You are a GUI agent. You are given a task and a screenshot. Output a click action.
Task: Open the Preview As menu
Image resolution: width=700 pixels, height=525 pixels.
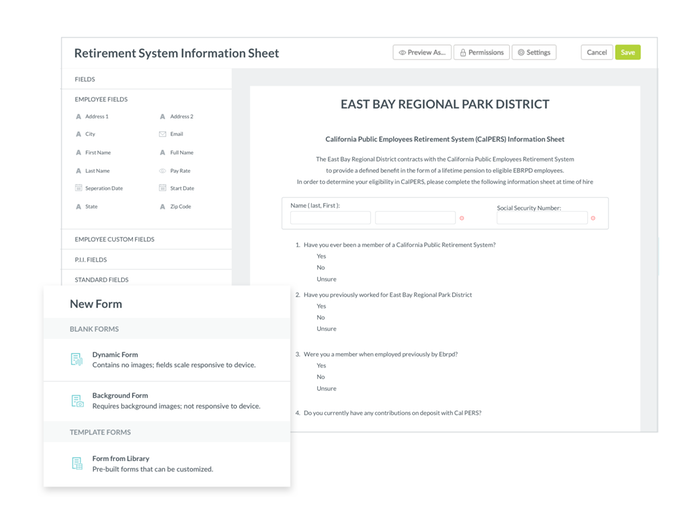click(421, 52)
